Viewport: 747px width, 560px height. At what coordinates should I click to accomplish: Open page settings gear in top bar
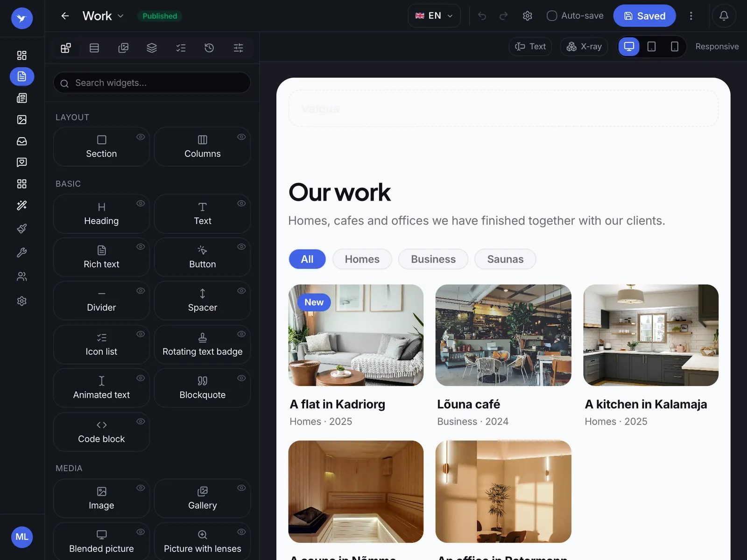pyautogui.click(x=528, y=16)
